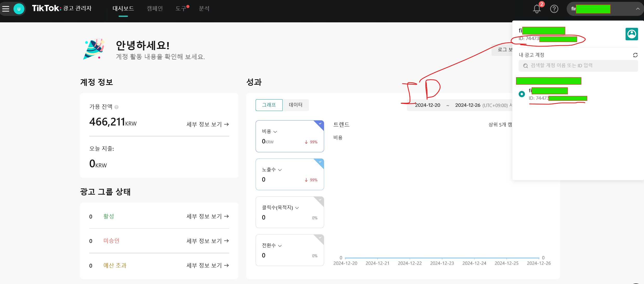Open the help question mark icon
This screenshot has width=644, height=284.
coord(554,9)
